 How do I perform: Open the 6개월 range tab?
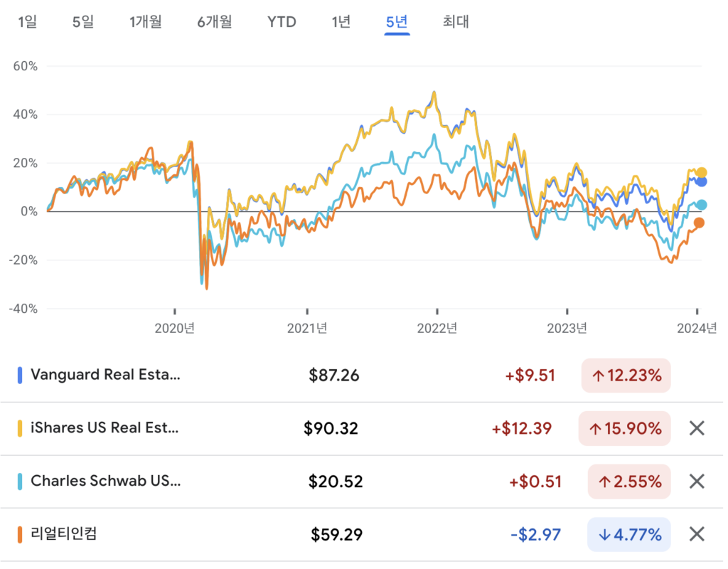tap(215, 21)
